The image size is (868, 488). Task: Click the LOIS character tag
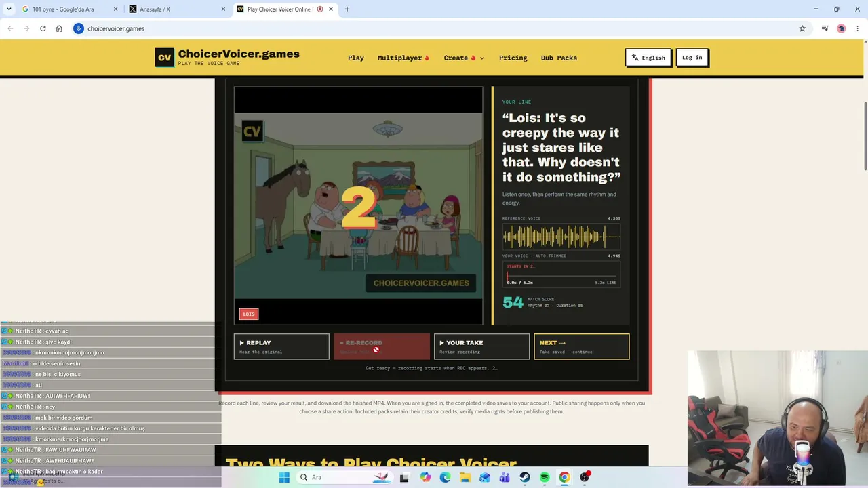pos(249,314)
